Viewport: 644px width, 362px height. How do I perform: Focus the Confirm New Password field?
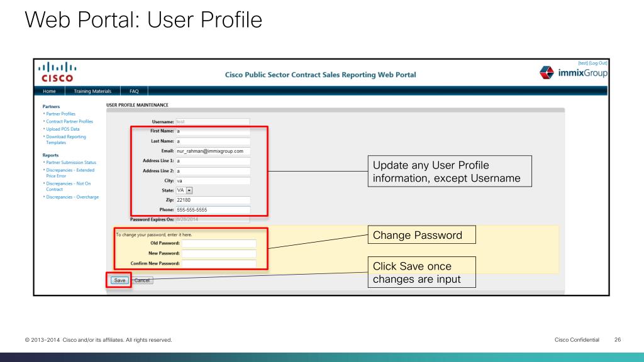point(219,263)
